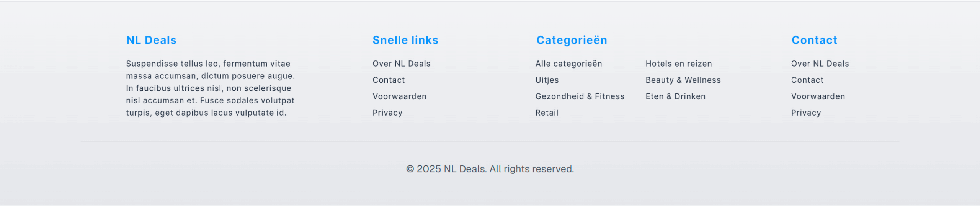Open Voorwaarden in the Contact column
This screenshot has width=980, height=206.
(x=818, y=96)
